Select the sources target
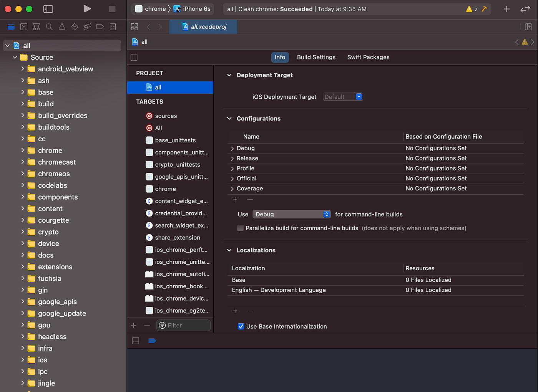Image resolution: width=538 pixels, height=392 pixels. click(170, 116)
